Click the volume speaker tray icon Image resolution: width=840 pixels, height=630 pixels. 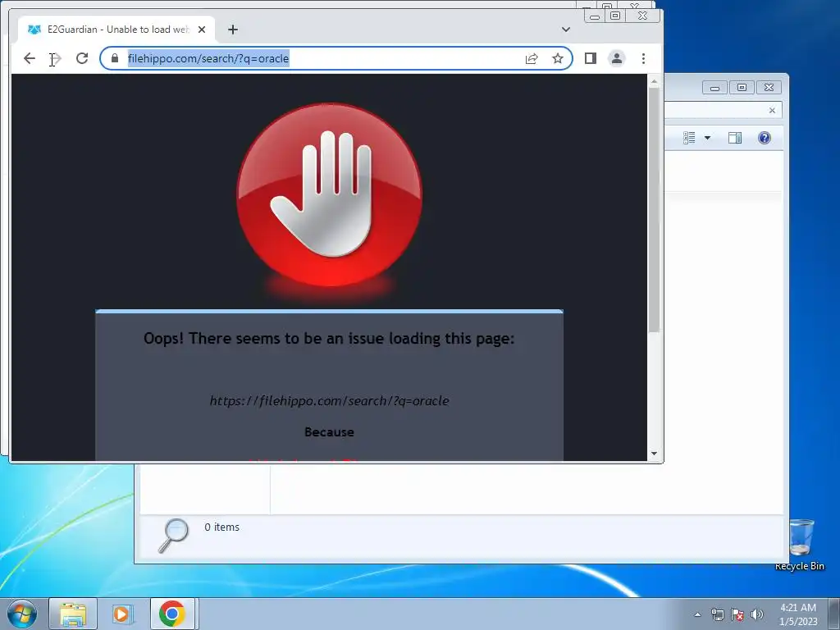click(757, 614)
